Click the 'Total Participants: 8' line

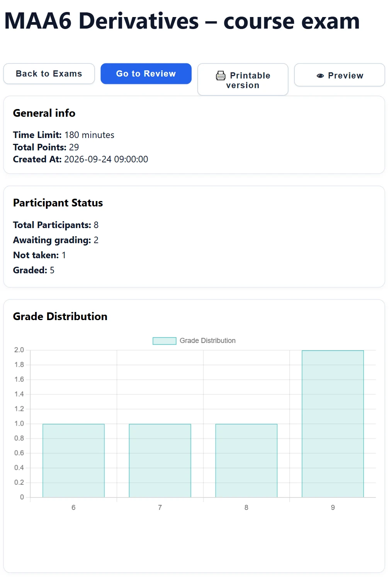pyautogui.click(x=56, y=225)
